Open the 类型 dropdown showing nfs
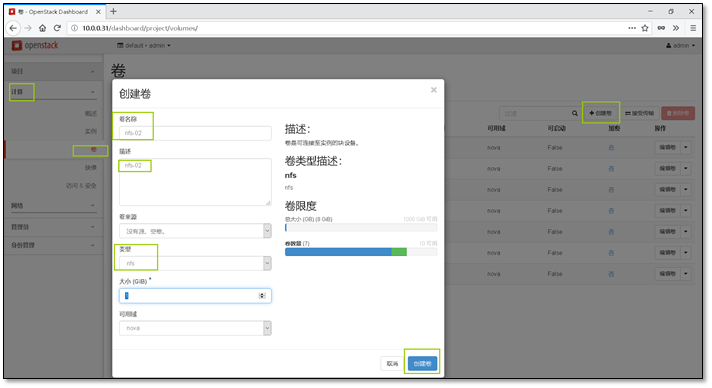The image size is (712, 388). point(195,263)
